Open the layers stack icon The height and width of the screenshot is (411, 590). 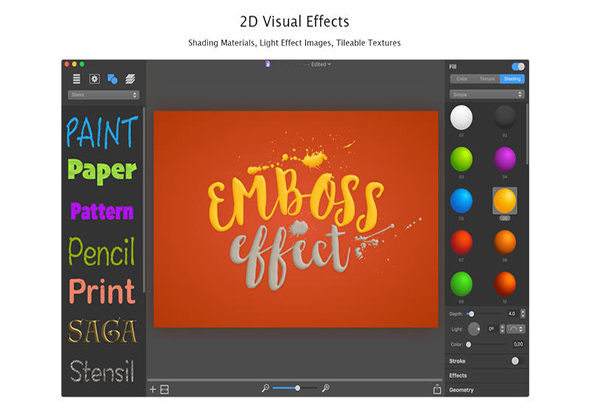coord(130,79)
